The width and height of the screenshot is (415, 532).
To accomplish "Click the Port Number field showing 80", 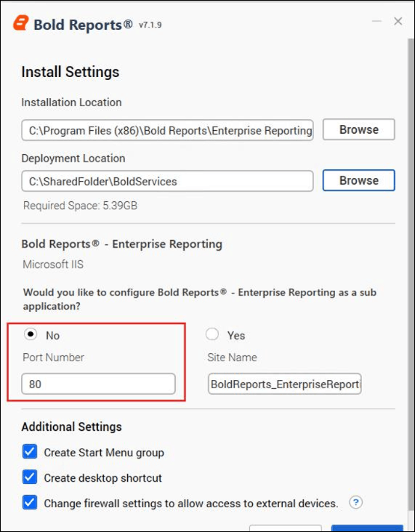I will click(98, 384).
